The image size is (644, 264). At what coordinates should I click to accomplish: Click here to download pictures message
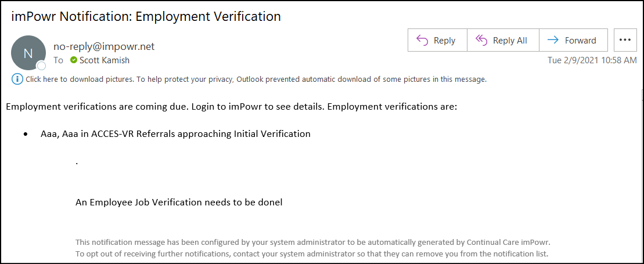click(x=256, y=79)
